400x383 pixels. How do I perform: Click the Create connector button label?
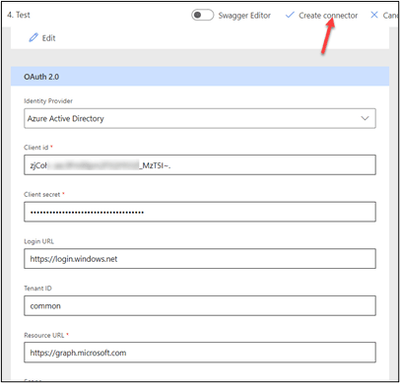click(328, 15)
